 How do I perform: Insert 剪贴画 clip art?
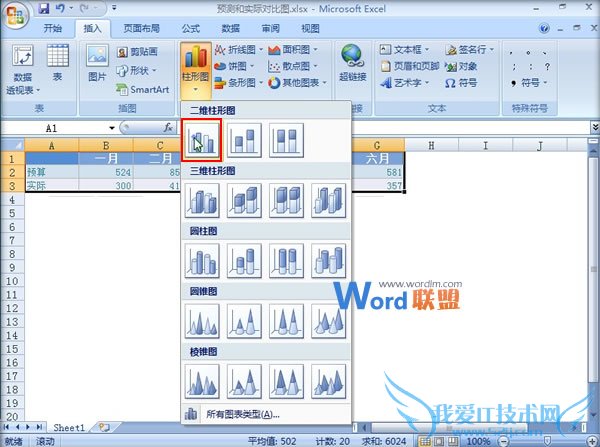click(x=137, y=52)
